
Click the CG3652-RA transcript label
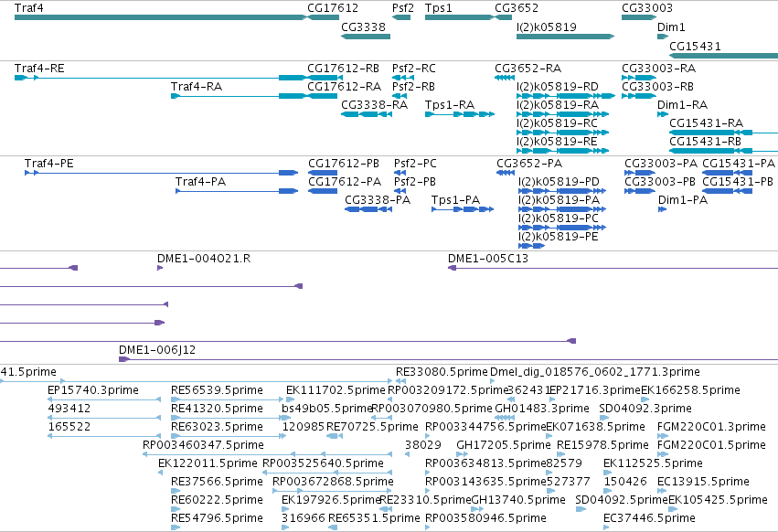528,68
